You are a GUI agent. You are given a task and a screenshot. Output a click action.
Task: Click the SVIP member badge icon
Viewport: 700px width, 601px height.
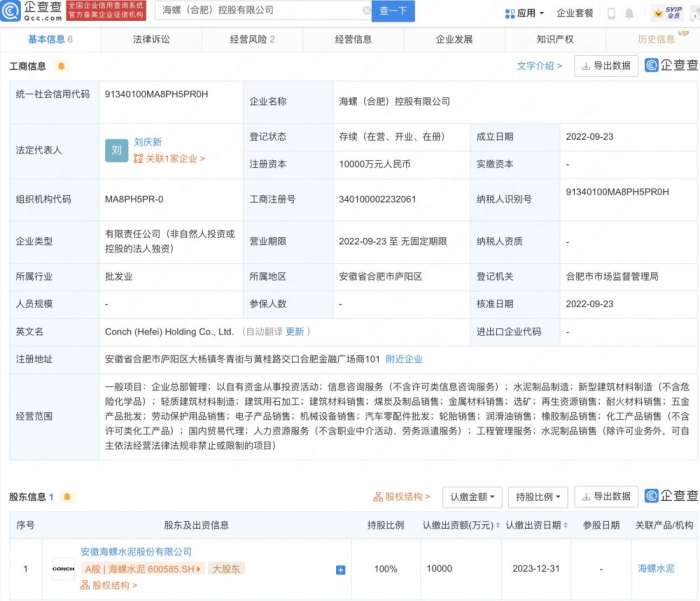[673, 13]
